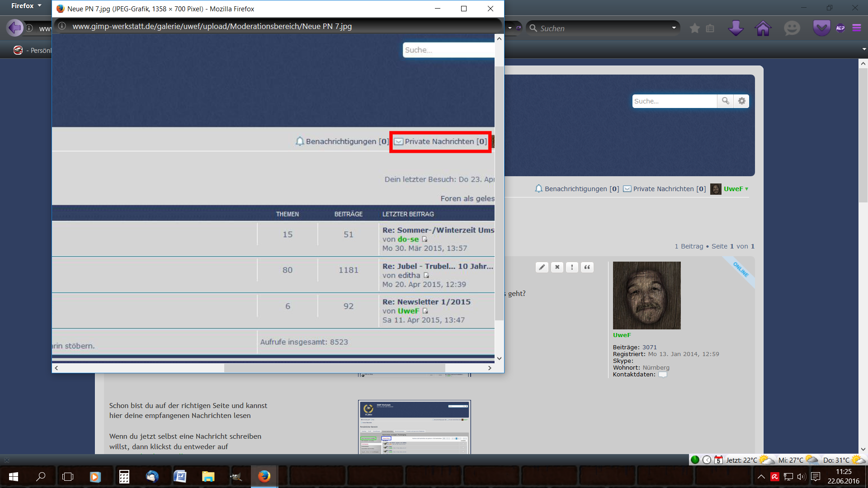Screen dimensions: 868x488
Task: Open Benachrichtigungen link on forum page
Action: (576, 189)
